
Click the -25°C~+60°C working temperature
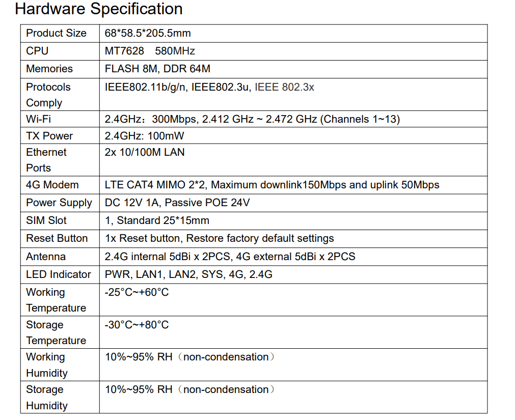coord(137,292)
